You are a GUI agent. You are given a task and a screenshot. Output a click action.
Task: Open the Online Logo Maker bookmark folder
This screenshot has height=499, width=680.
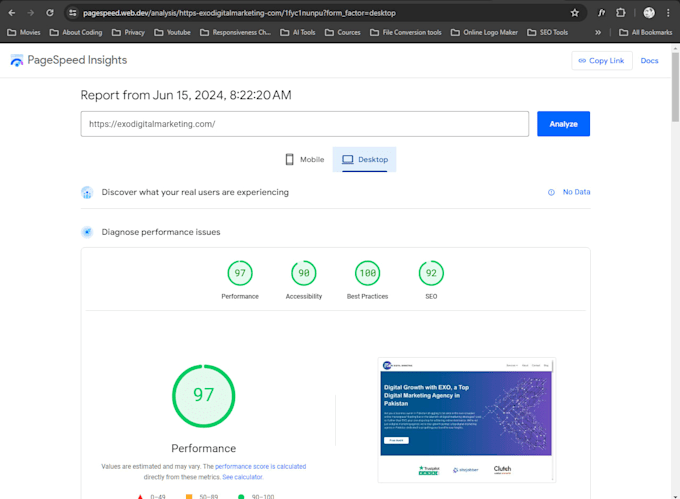(x=484, y=33)
